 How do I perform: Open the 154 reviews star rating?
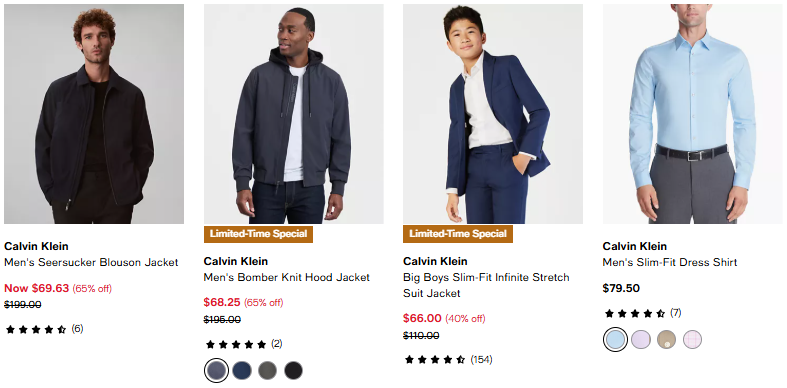tap(448, 359)
